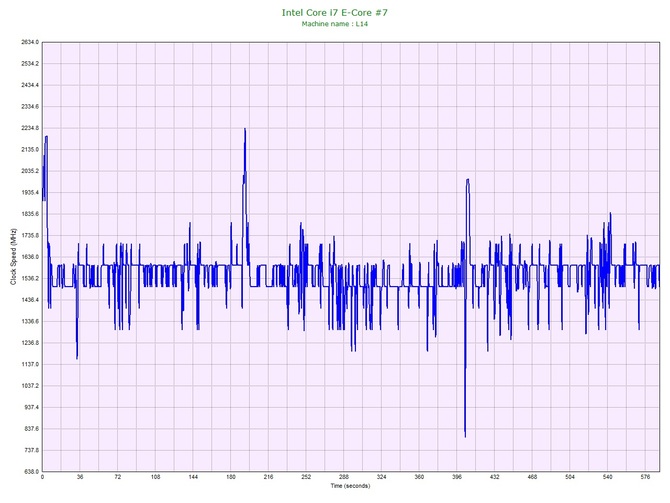Viewport: 670px width, 503px height.
Task: Click the 540 seconds x-axis label
Action: [608, 477]
